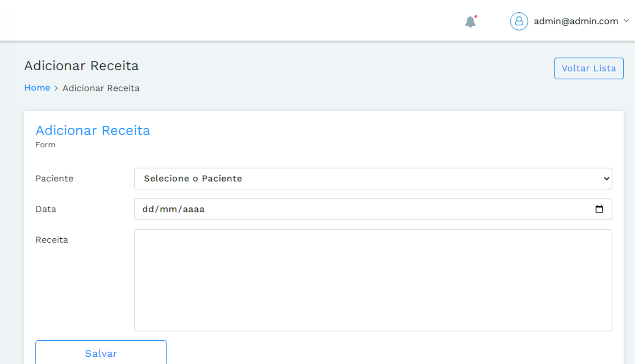Expand the admin@admin.com account menu chevron

[627, 21]
